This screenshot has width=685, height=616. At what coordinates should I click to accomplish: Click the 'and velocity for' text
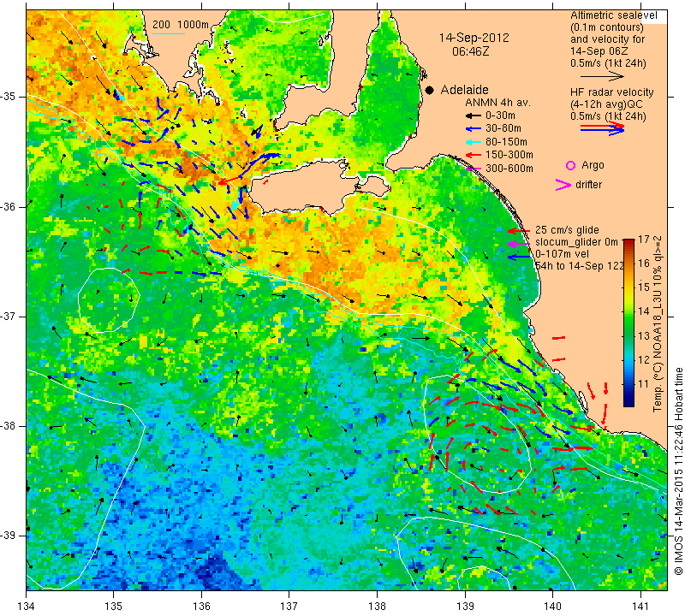608,38
